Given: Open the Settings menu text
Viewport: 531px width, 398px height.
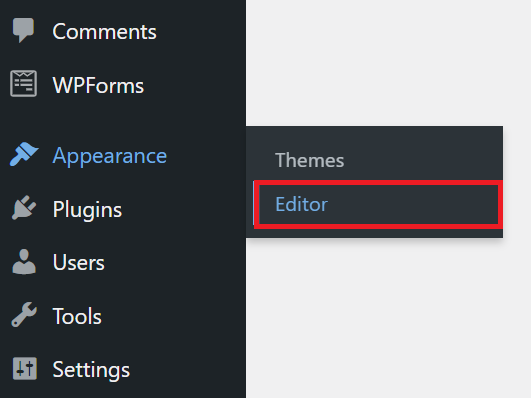Looking at the screenshot, I should pos(91,370).
